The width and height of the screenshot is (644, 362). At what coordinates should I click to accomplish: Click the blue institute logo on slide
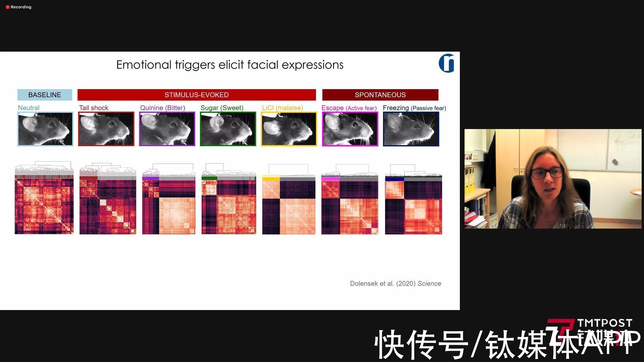tap(446, 63)
